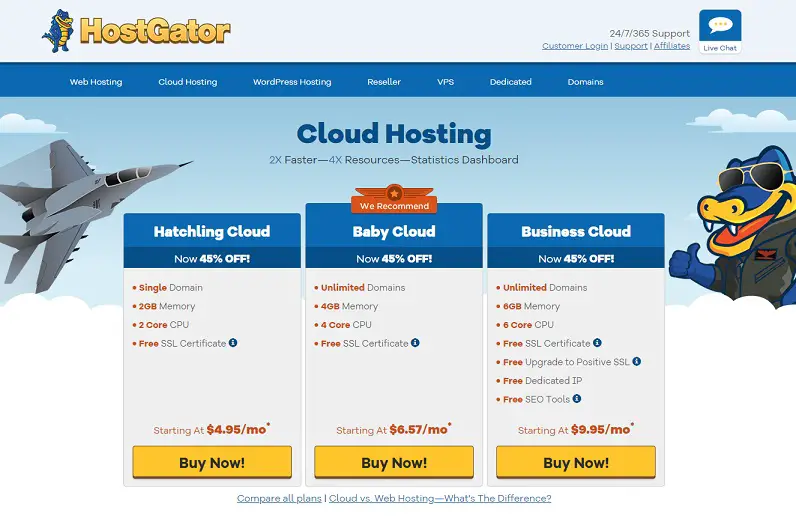Click the 2GB Memory feature text
This screenshot has height=516, width=796.
point(167,306)
